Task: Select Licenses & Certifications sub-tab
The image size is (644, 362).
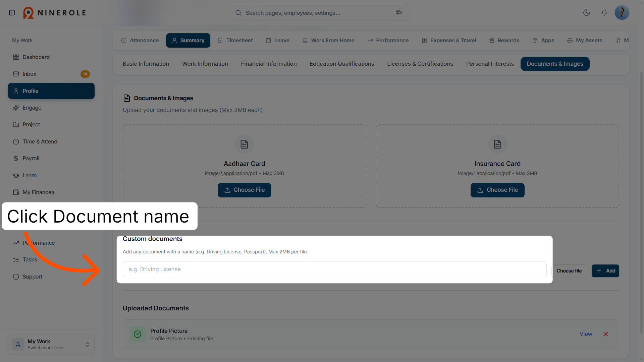Action: tap(420, 64)
